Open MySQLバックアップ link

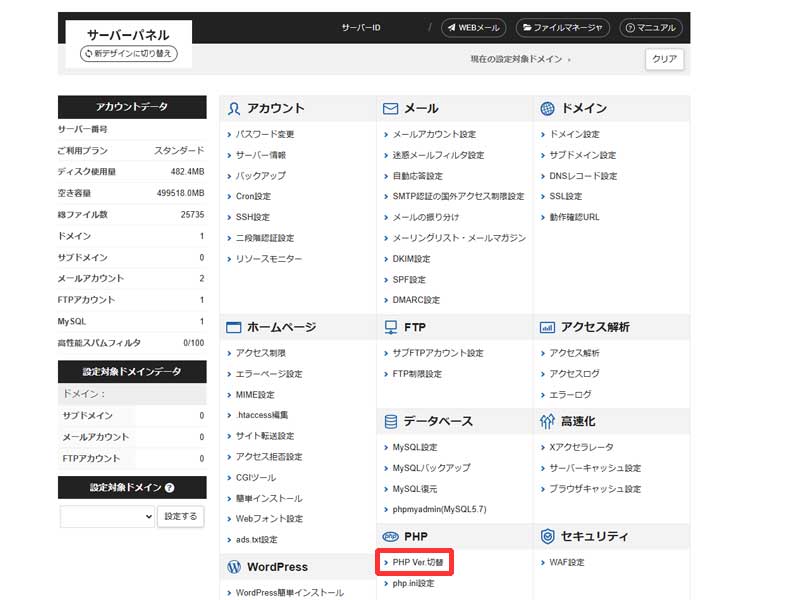pyautogui.click(x=432, y=468)
